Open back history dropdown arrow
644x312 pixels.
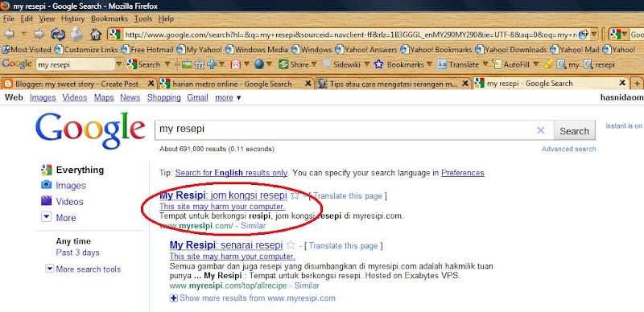[24, 34]
